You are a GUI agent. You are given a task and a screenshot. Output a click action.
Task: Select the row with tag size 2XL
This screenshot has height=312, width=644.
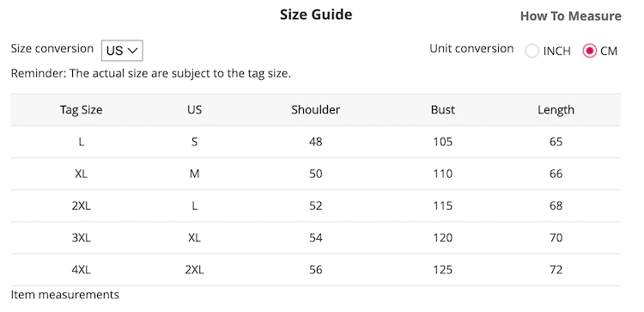pos(315,206)
